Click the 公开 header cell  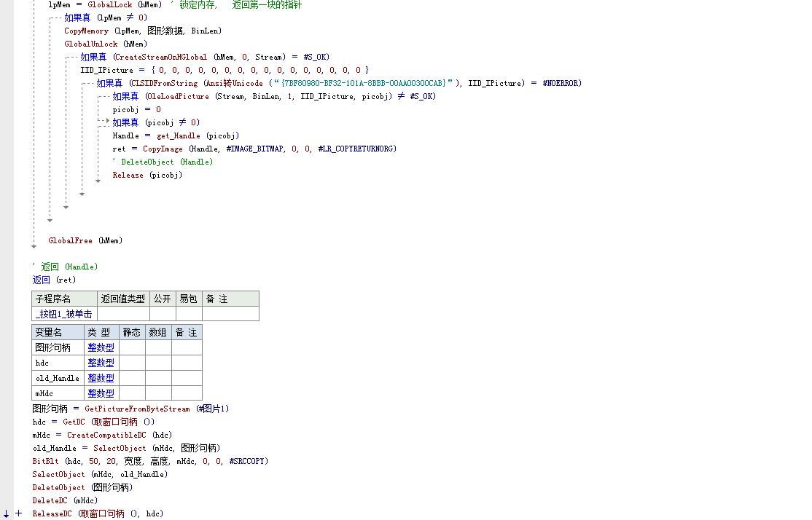click(163, 299)
